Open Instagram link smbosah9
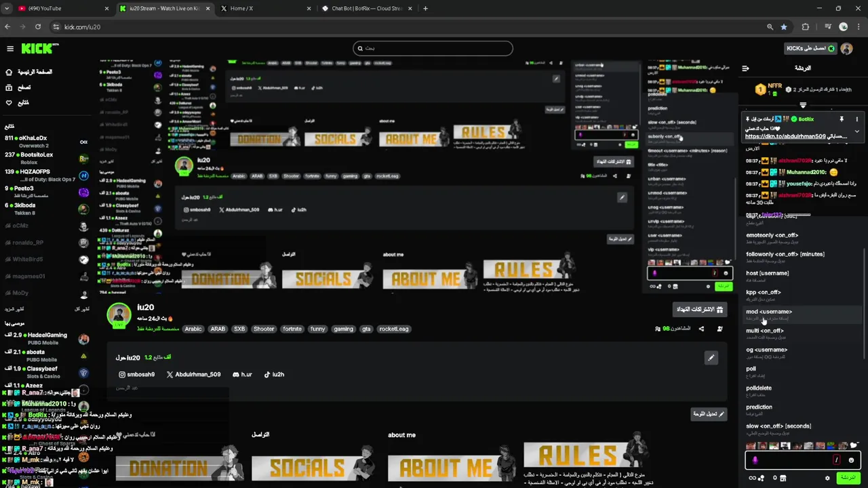 click(x=136, y=374)
